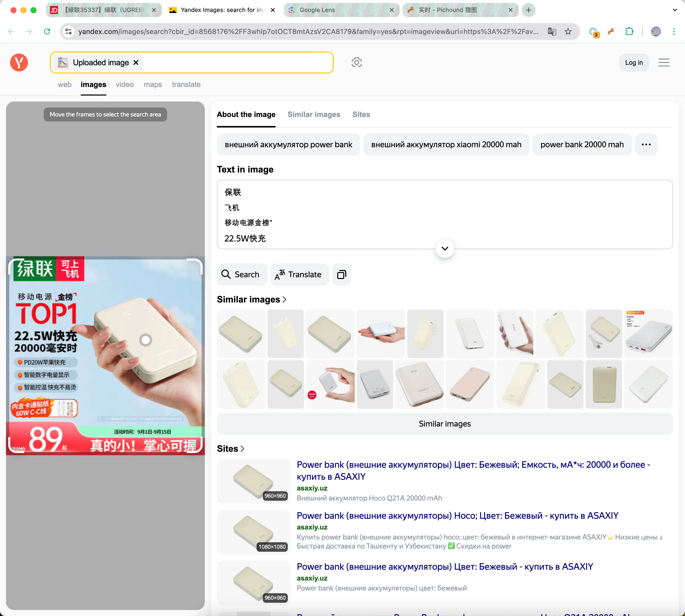This screenshot has height=616, width=685.
Task: Bookmark page with the star icon
Action: (x=568, y=31)
